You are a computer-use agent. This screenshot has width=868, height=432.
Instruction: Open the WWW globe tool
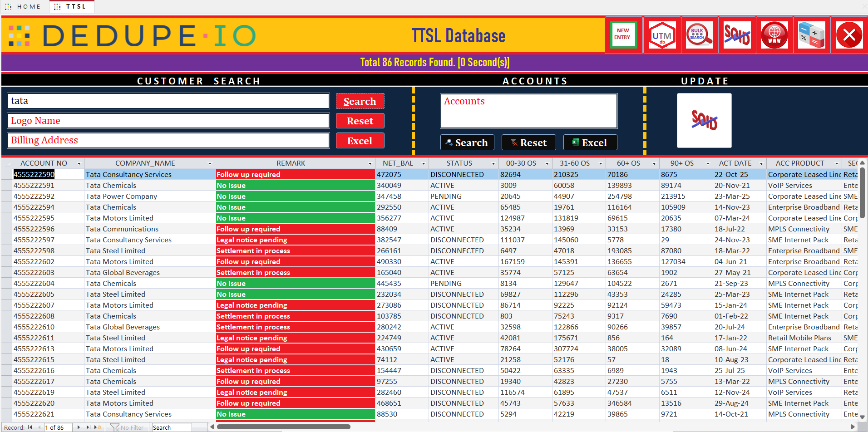coord(774,34)
